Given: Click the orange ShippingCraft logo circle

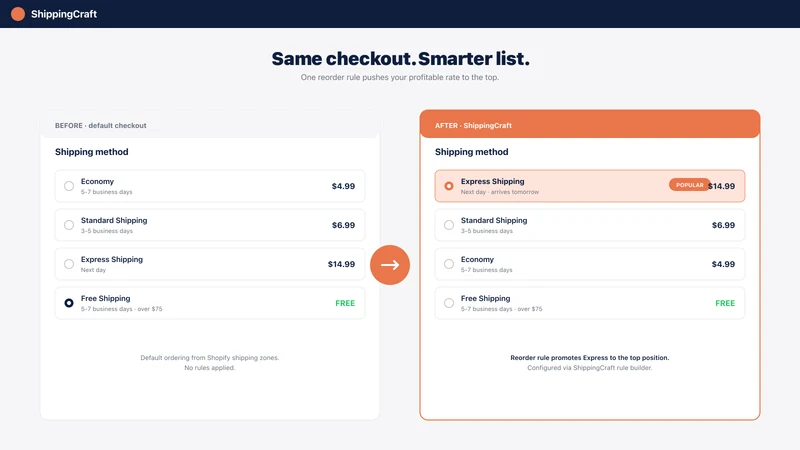Looking at the screenshot, I should [x=18, y=14].
